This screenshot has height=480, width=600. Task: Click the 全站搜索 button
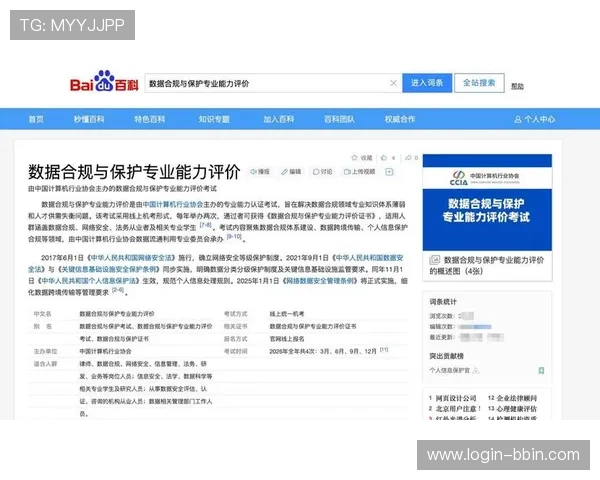tap(479, 83)
